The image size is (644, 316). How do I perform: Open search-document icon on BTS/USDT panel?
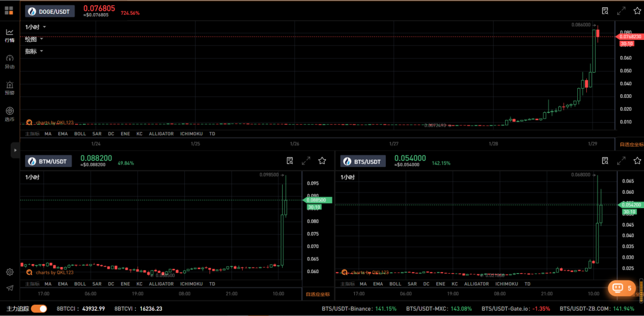605,160
